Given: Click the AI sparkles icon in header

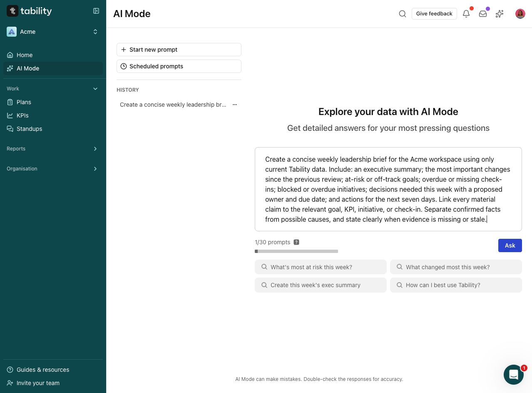Looking at the screenshot, I should [x=500, y=14].
